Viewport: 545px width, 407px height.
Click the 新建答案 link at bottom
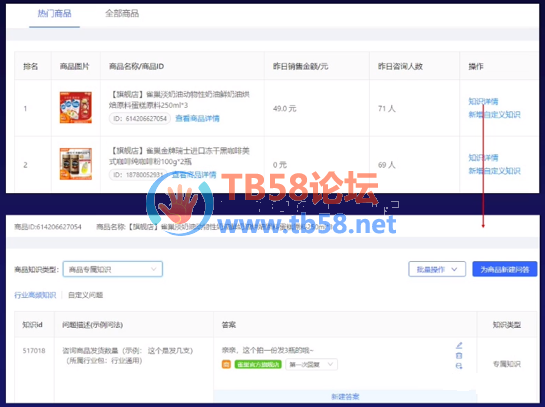tap(345, 397)
